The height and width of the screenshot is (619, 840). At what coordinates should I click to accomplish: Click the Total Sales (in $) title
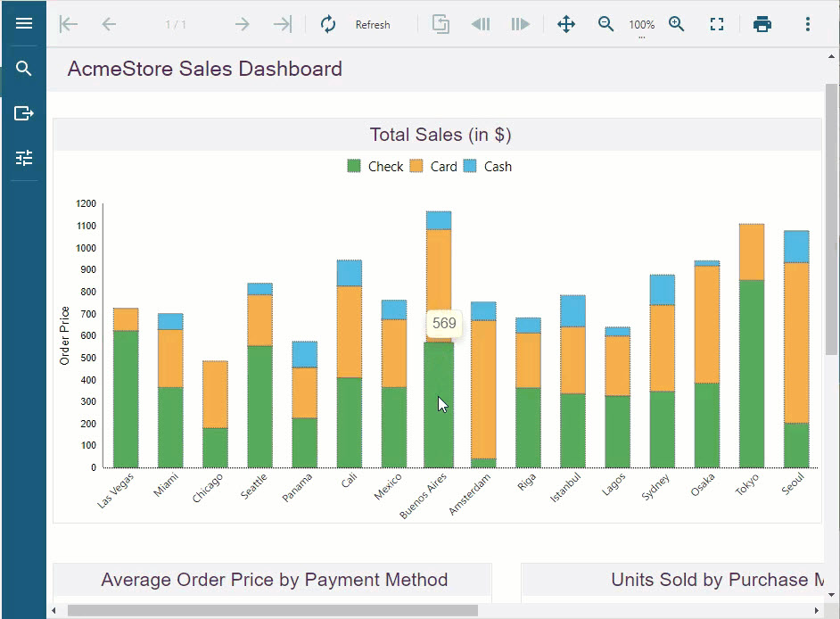[441, 135]
